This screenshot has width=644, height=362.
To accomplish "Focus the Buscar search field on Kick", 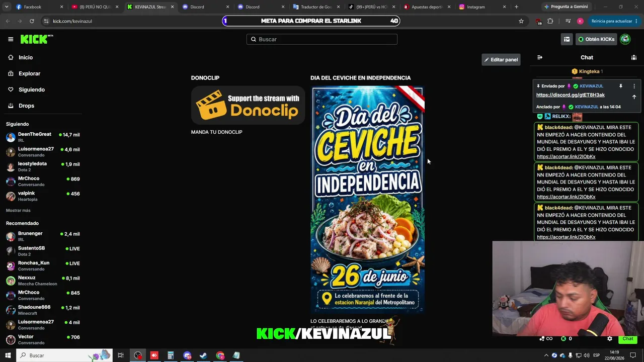I will click(322, 39).
